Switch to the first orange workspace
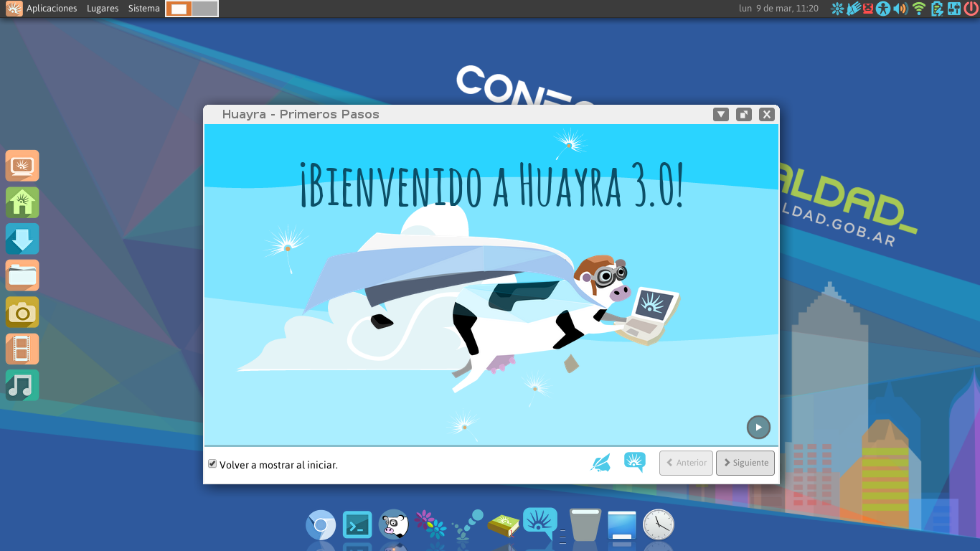This screenshot has width=980, height=551. [x=179, y=9]
